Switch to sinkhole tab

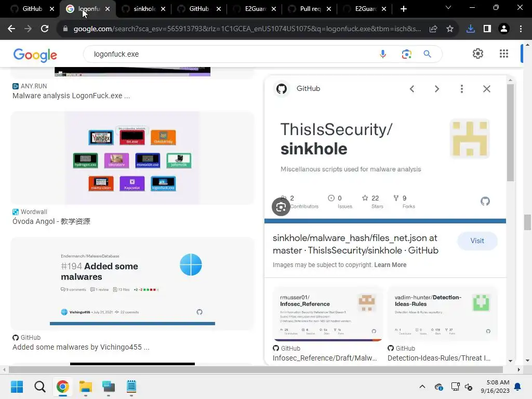[144, 9]
